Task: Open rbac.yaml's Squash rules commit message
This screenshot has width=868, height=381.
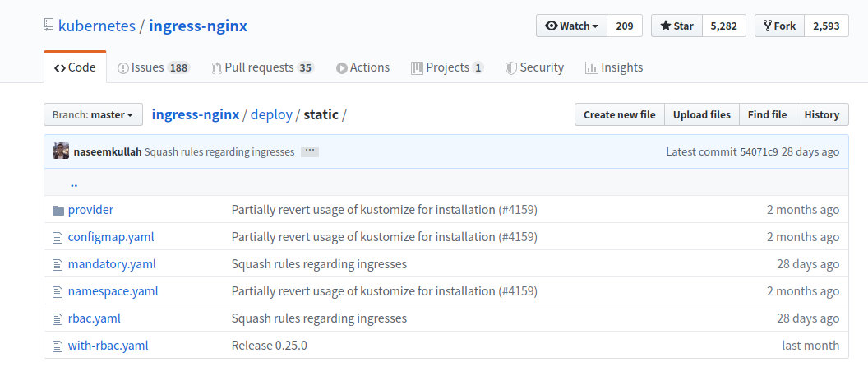Action: point(319,319)
